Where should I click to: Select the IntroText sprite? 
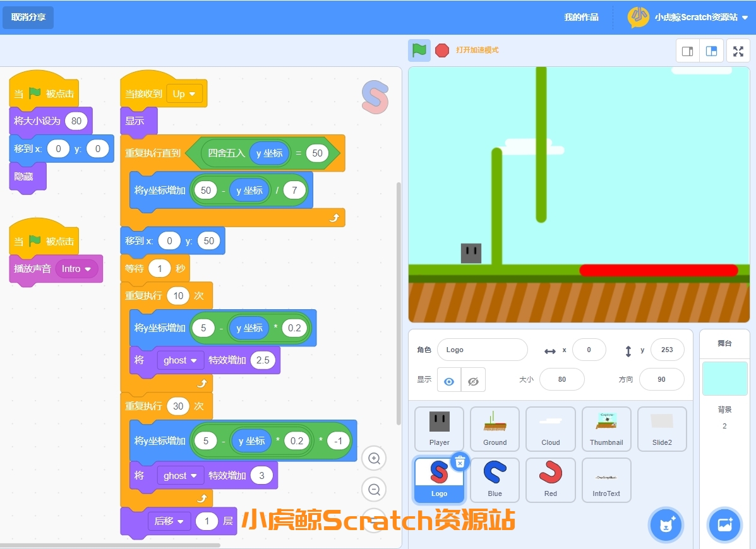(606, 480)
